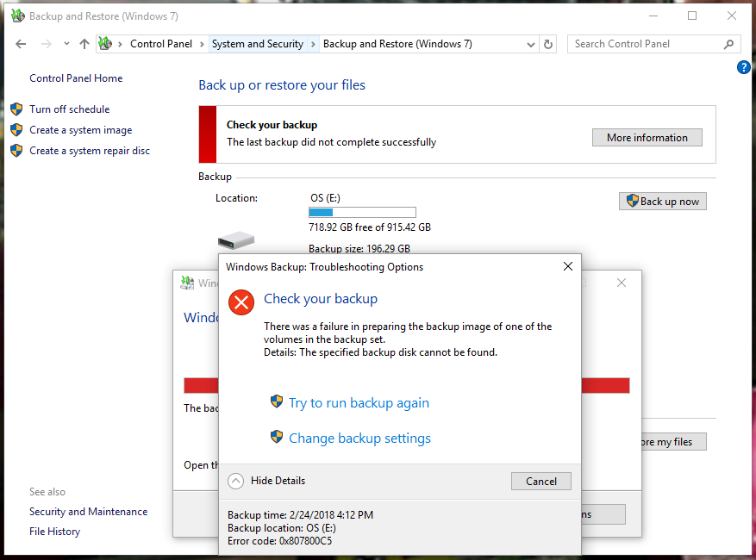The image size is (756, 560).
Task: Click the red error icon in the dialog
Action: [x=241, y=302]
